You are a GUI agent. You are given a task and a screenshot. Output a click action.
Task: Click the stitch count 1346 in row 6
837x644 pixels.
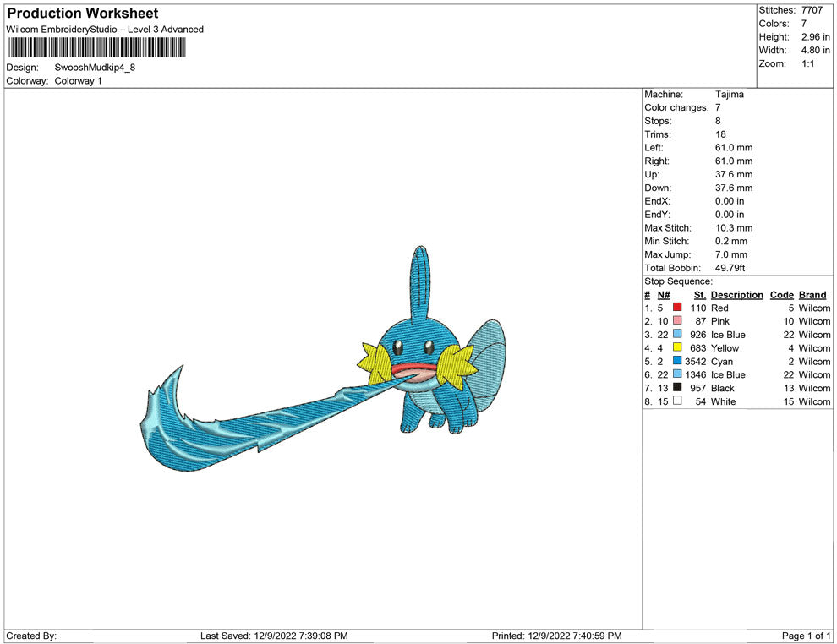696,374
